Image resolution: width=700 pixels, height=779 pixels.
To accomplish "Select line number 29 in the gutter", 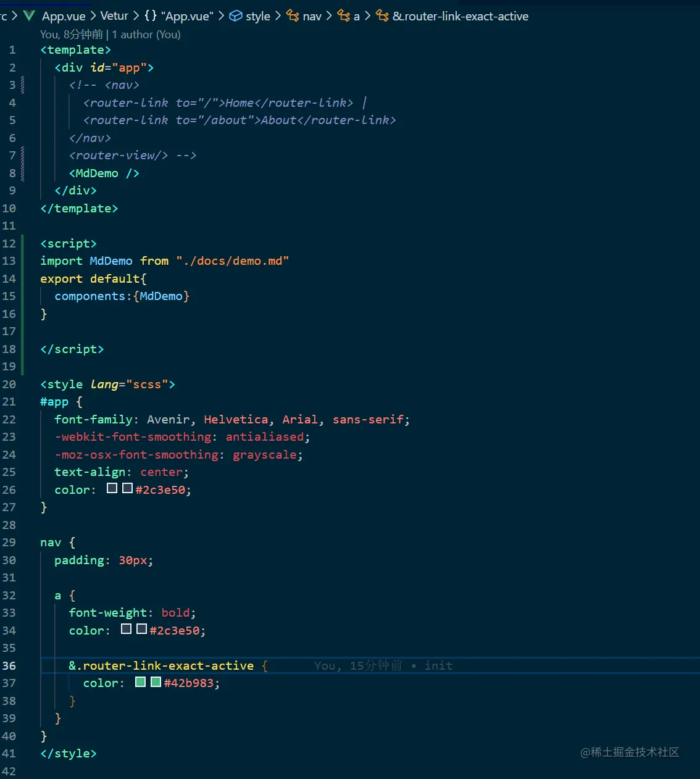I will (9, 543).
